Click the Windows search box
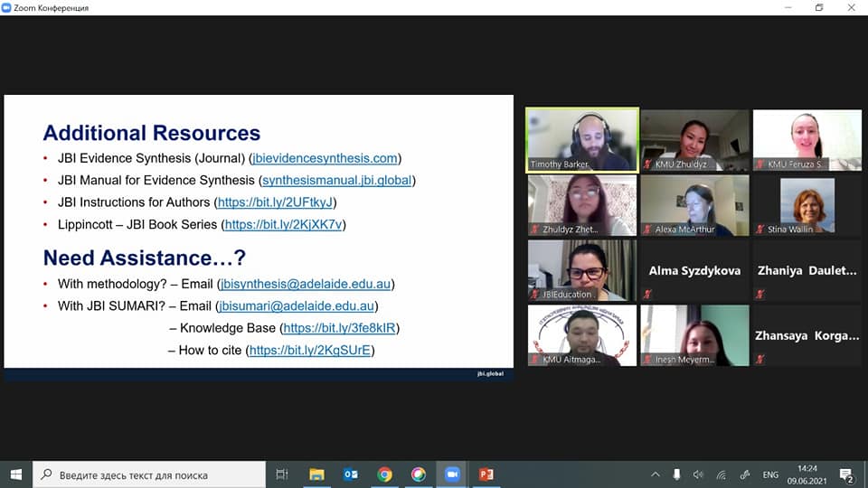Screen dimensions: 868x488 (x=149, y=474)
